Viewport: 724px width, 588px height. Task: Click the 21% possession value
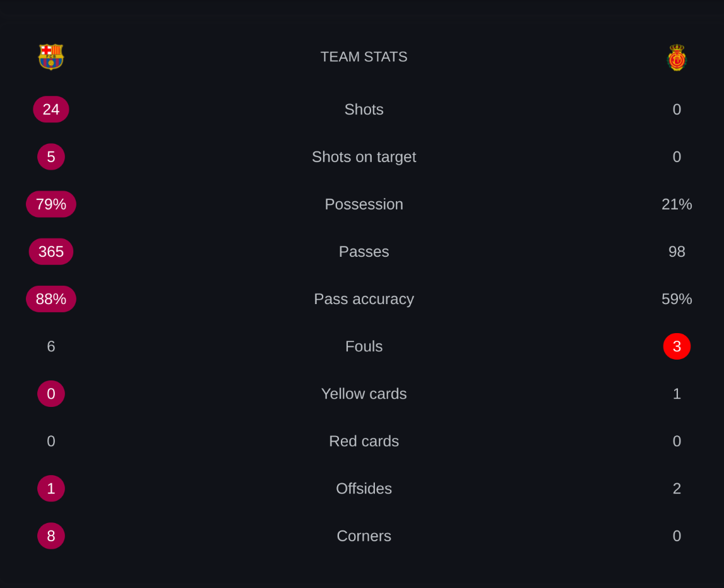[677, 204]
